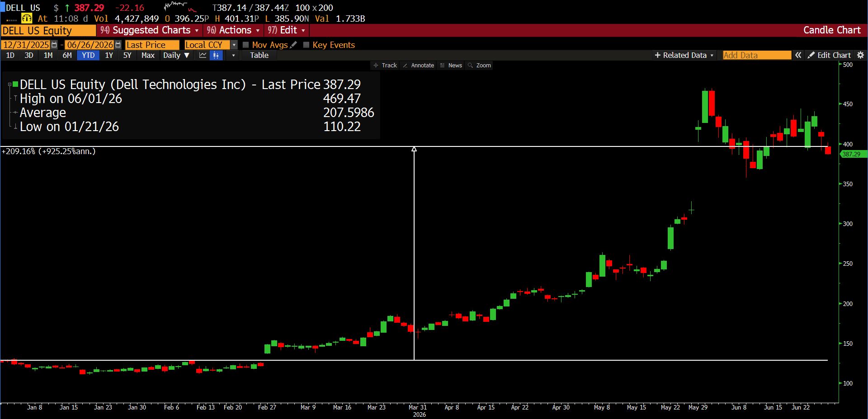The width and height of the screenshot is (868, 419).
Task: Click the -22.16 price change value
Action: 129,8
